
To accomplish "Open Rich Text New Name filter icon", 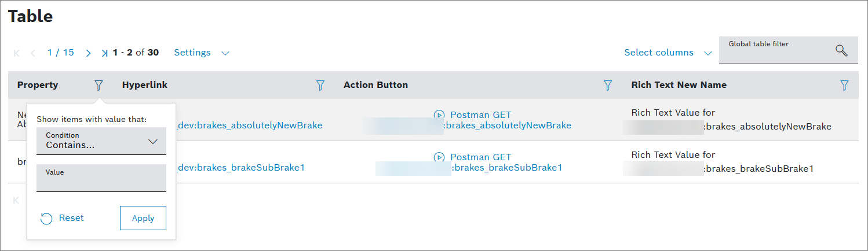I will (844, 86).
